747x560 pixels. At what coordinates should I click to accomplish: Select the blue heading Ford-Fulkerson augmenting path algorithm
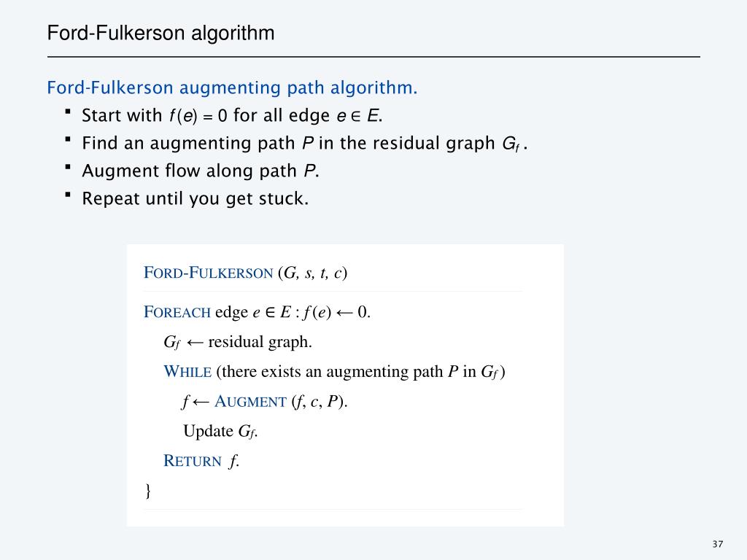pyautogui.click(x=232, y=88)
